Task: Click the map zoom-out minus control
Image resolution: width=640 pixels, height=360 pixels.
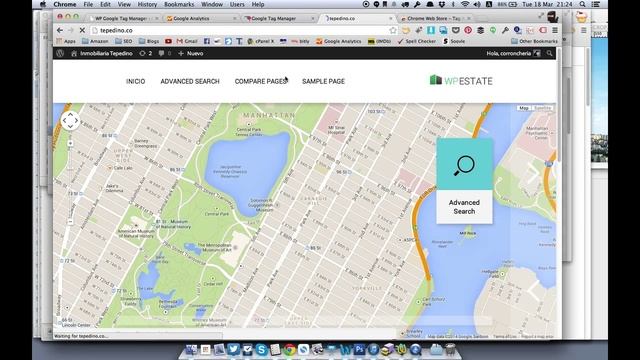Action: pos(70,222)
